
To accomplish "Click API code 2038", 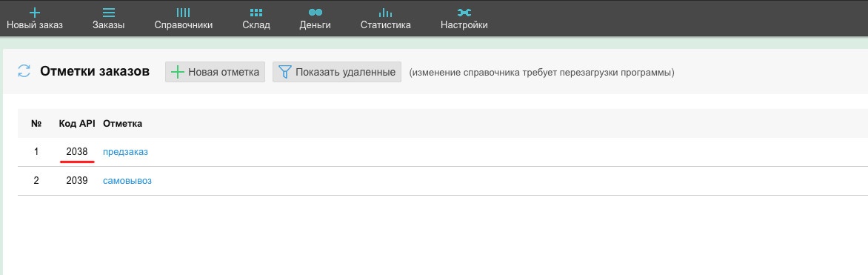I will pyautogui.click(x=77, y=151).
